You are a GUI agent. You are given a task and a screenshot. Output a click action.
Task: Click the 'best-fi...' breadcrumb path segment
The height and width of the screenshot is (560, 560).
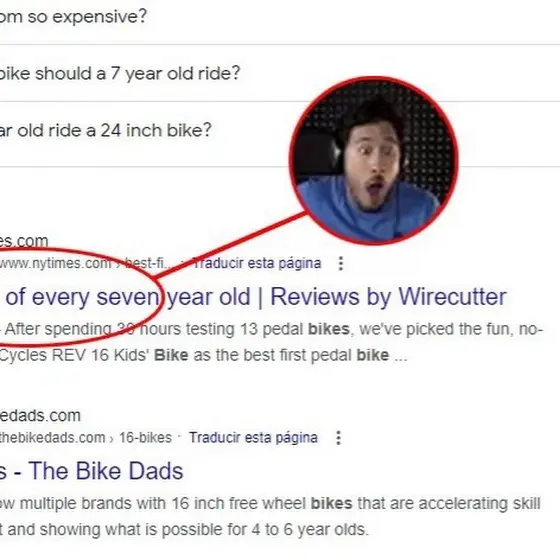(x=147, y=264)
